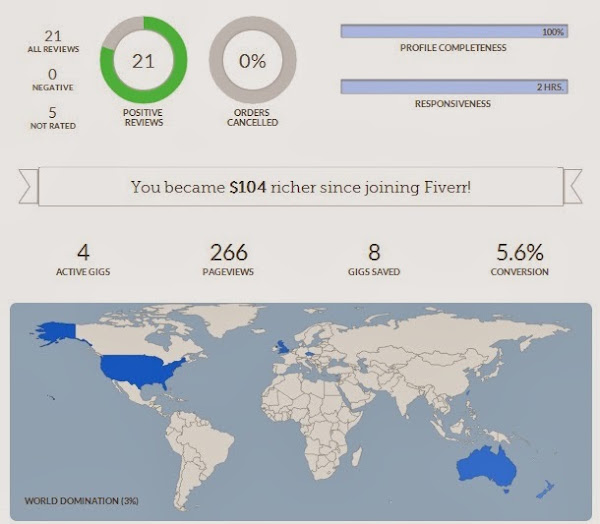
Task: Click the 21 All Reviews count
Action: (x=53, y=41)
